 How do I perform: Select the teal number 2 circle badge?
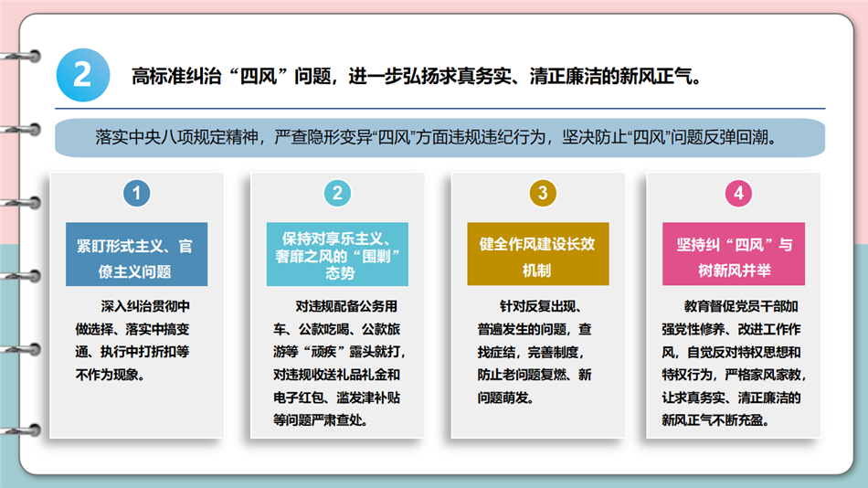(337, 193)
